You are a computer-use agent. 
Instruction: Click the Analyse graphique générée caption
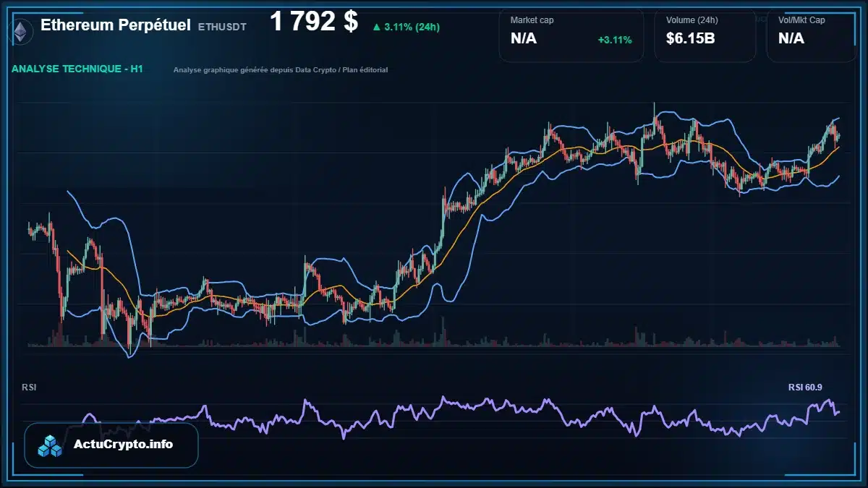pos(281,70)
